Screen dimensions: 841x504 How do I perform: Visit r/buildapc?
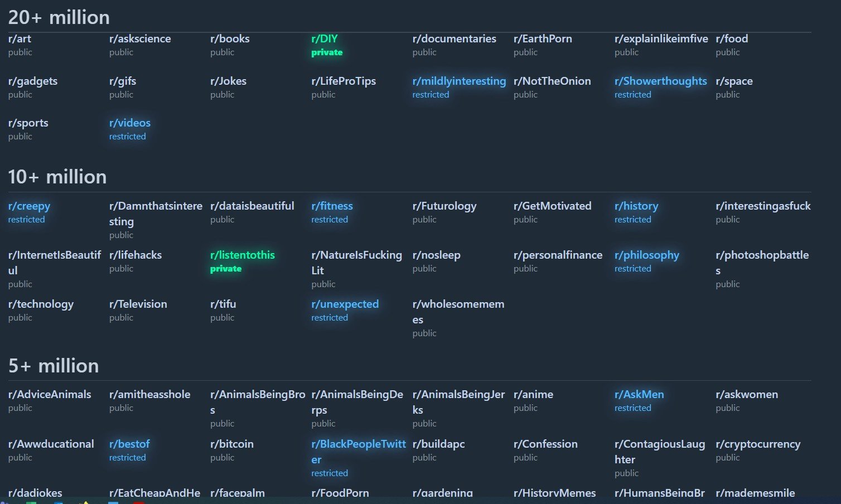pos(438,444)
